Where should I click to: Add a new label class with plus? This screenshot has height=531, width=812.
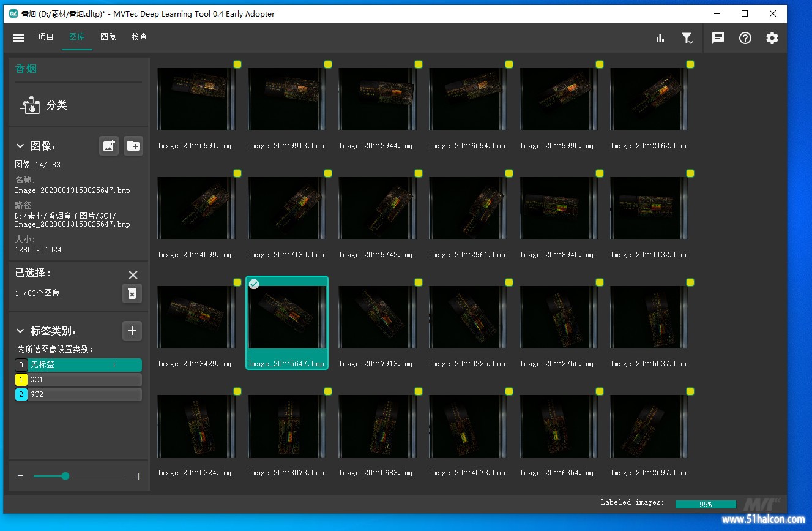(x=132, y=331)
